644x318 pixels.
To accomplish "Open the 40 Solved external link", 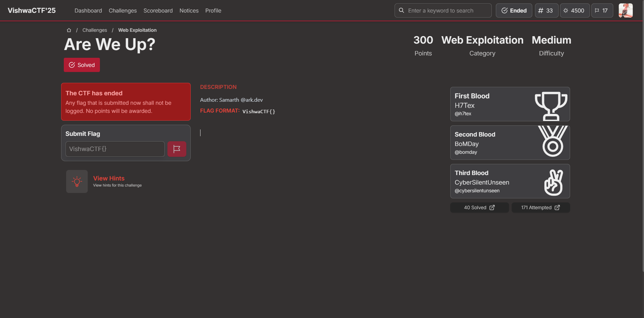I will click(479, 207).
